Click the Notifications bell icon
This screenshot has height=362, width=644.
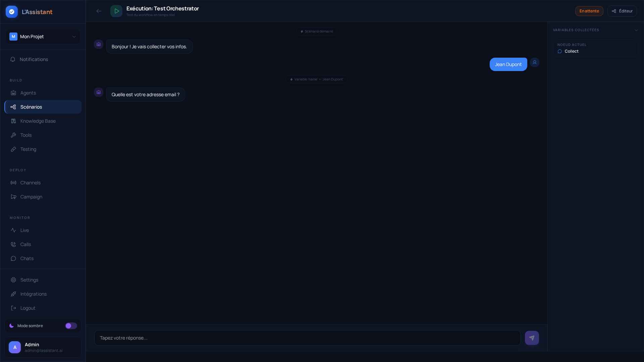[x=13, y=59]
